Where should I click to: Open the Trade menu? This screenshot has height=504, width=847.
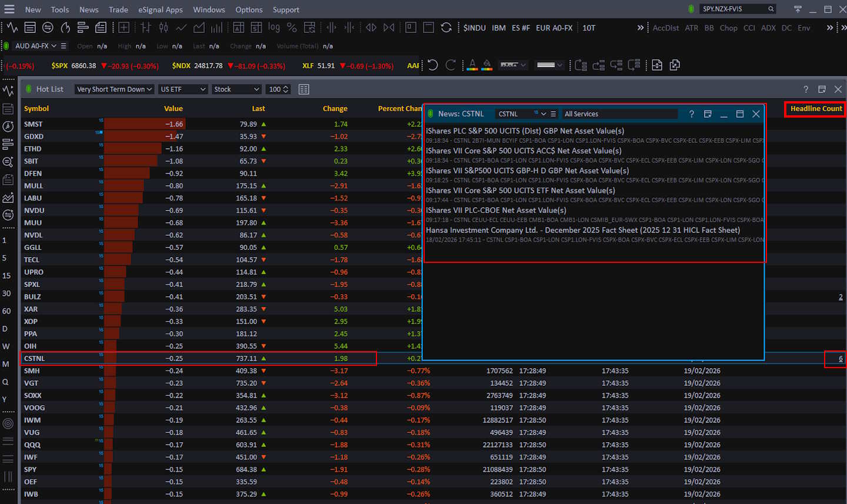pos(118,9)
